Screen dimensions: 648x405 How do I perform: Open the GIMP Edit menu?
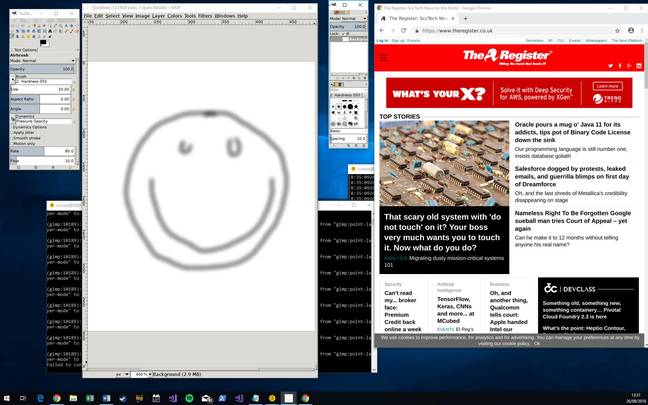point(98,16)
